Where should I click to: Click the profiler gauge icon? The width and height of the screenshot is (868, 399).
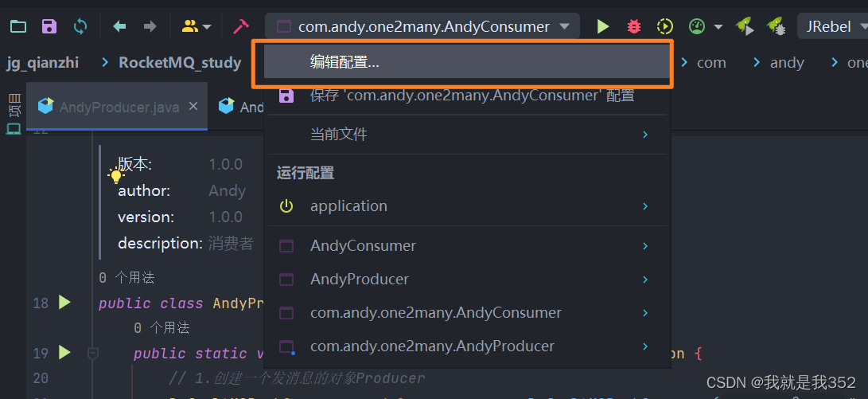click(x=697, y=26)
